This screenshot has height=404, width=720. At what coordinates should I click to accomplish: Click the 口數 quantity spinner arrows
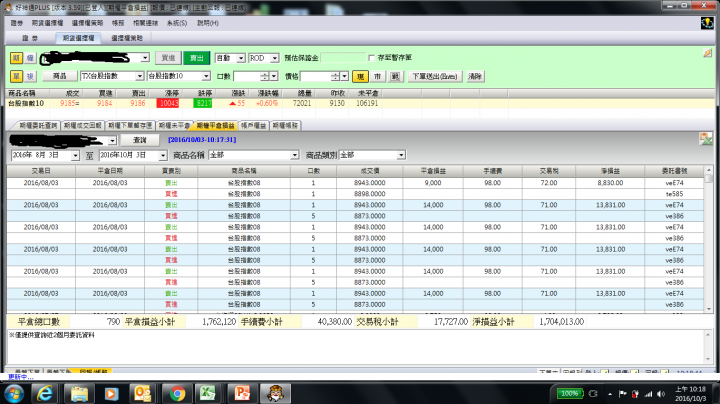tap(265, 76)
